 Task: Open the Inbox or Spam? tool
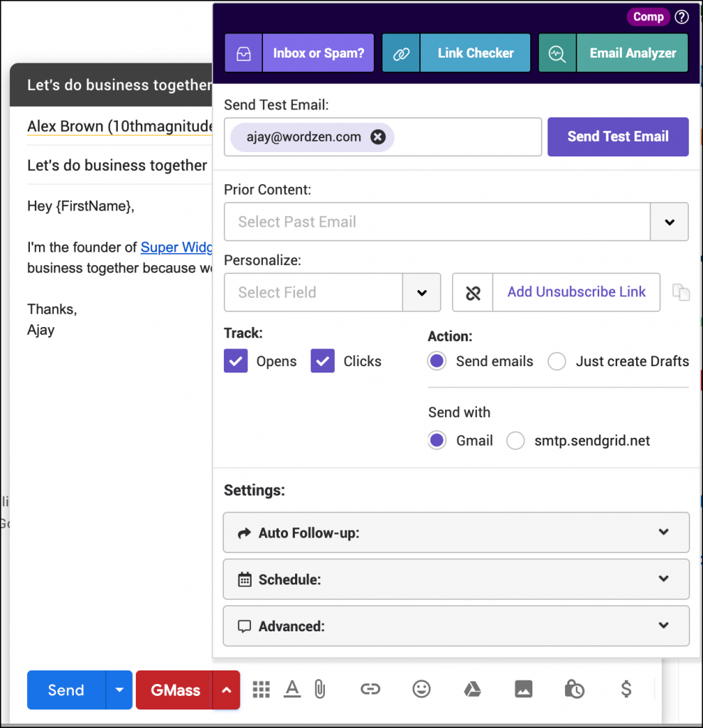pyautogui.click(x=299, y=53)
